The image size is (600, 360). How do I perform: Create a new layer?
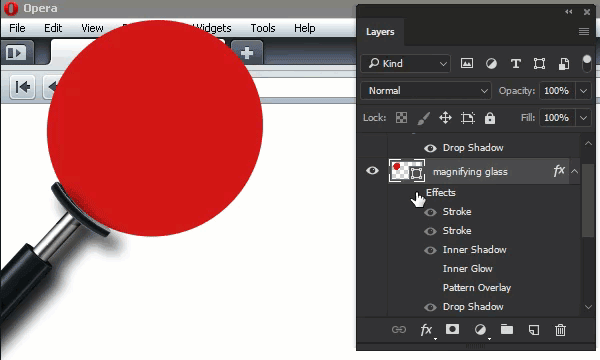[x=534, y=329]
